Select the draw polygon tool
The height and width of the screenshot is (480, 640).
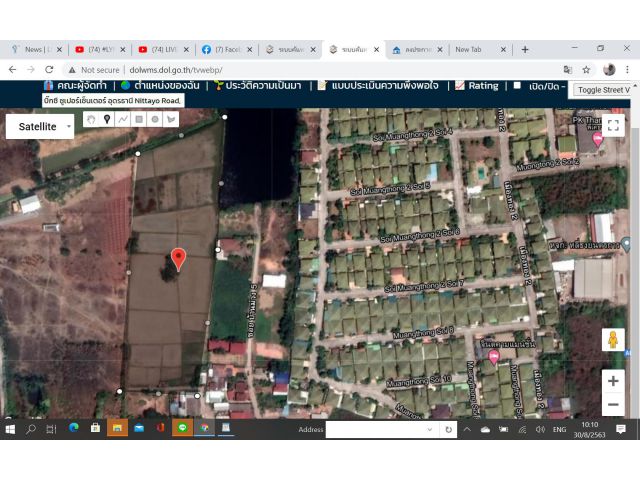[171, 119]
